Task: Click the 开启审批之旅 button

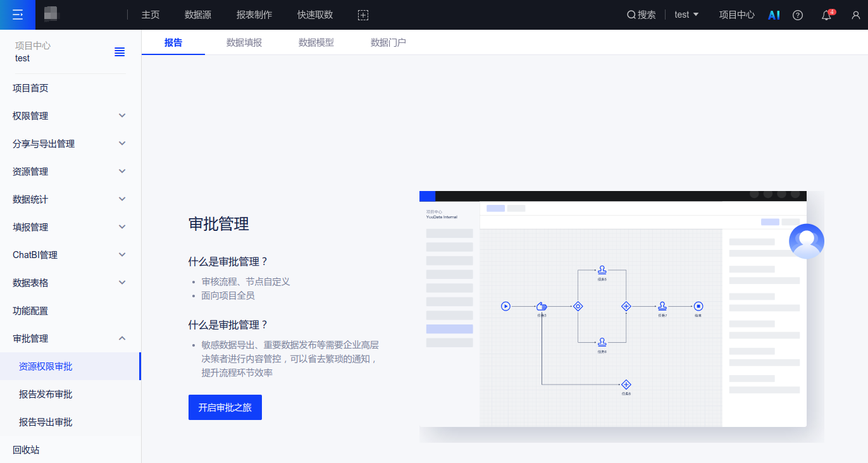Action: tap(225, 407)
